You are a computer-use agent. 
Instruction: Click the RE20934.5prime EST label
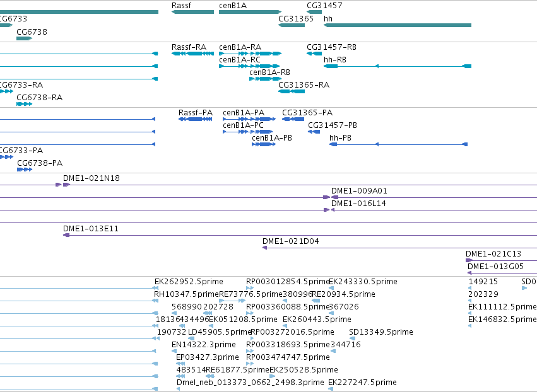[343, 294]
